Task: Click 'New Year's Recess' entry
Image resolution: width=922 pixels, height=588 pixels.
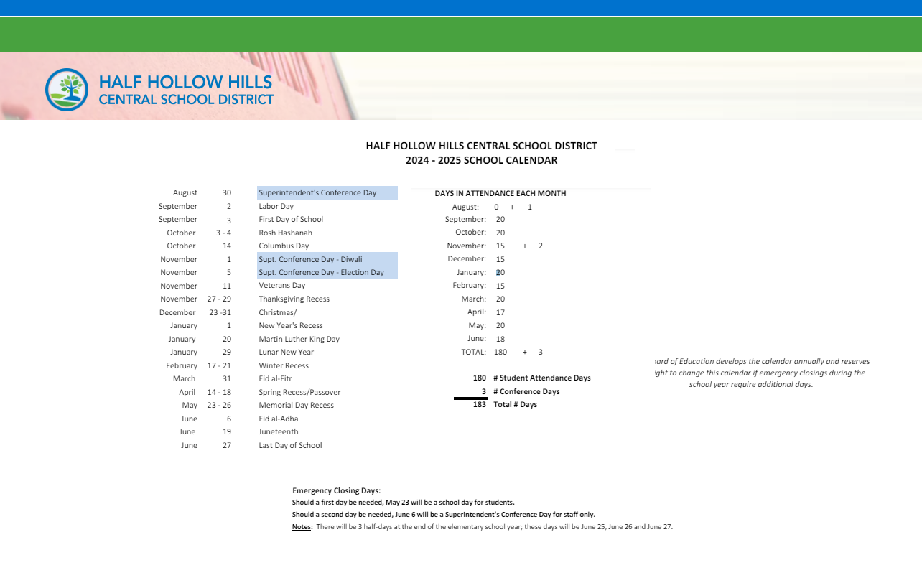Action: 291,326
